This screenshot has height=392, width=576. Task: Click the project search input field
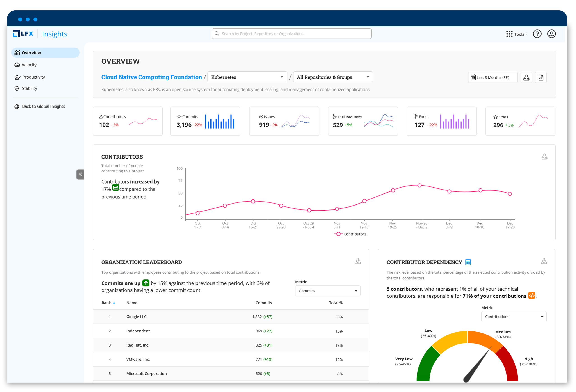pyautogui.click(x=291, y=34)
